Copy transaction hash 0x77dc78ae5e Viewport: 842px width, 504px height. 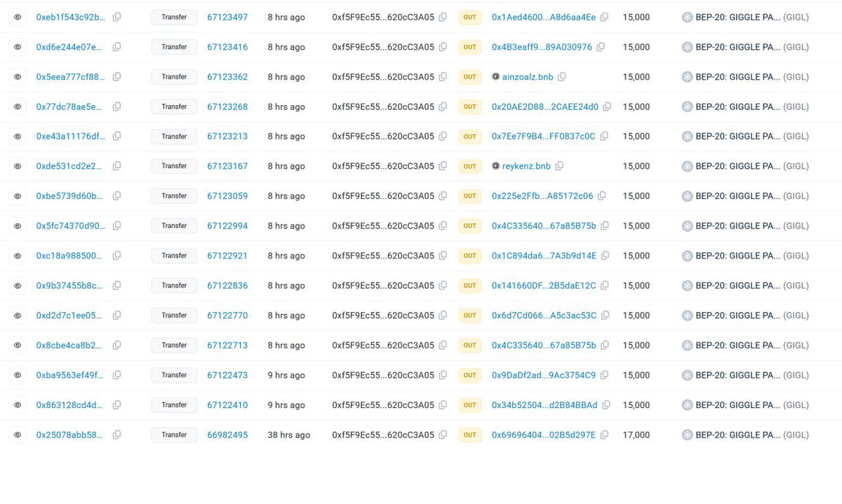tap(116, 107)
